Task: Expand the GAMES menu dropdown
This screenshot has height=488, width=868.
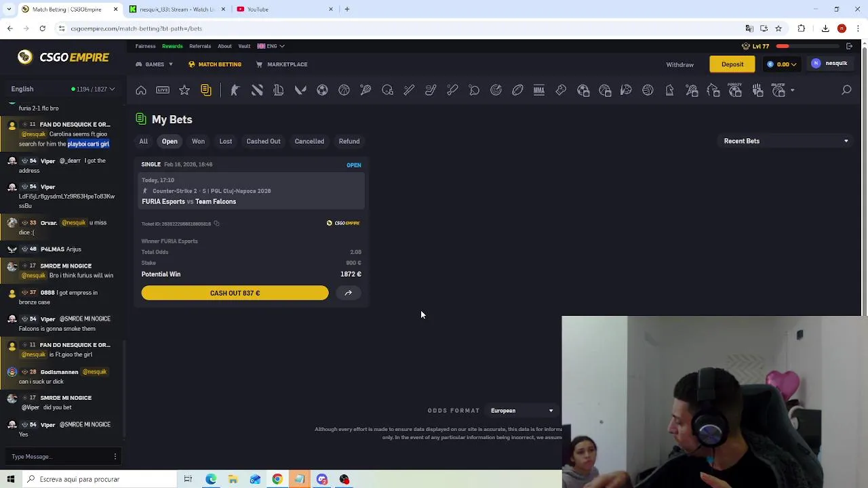Action: coord(154,64)
